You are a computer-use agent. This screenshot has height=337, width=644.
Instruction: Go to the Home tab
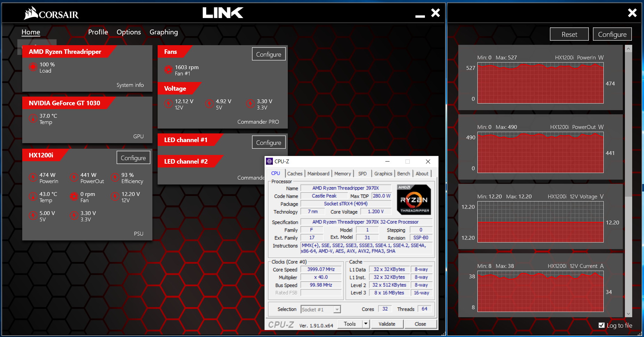pos(31,32)
